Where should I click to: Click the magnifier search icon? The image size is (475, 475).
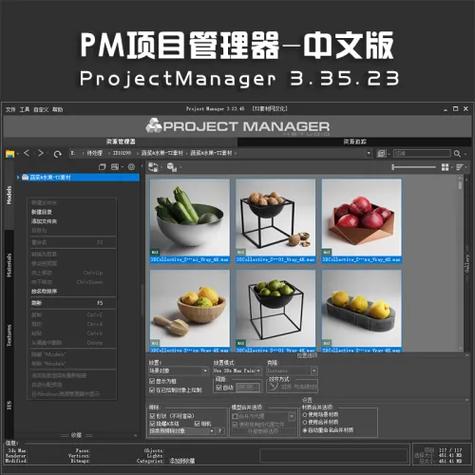coord(457,153)
